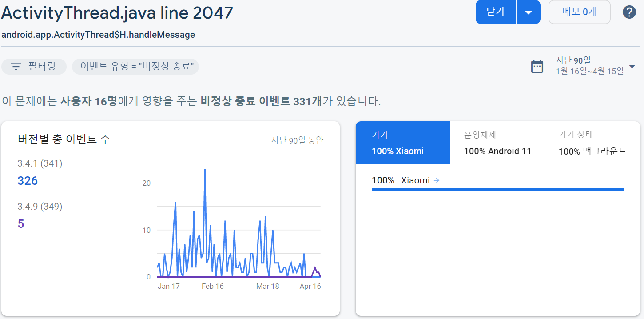This screenshot has width=644, height=319.
Task: Open the 메모 0개 notes button
Action: point(579,12)
